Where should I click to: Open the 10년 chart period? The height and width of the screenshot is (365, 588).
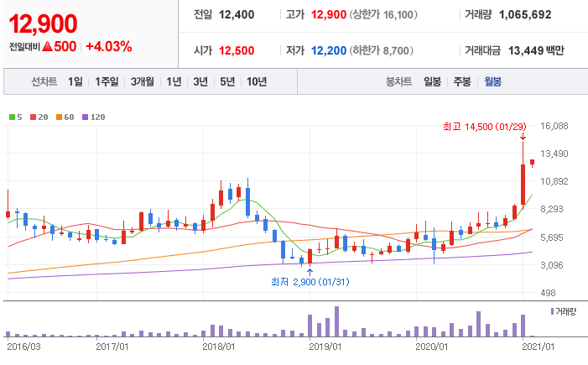point(257,81)
